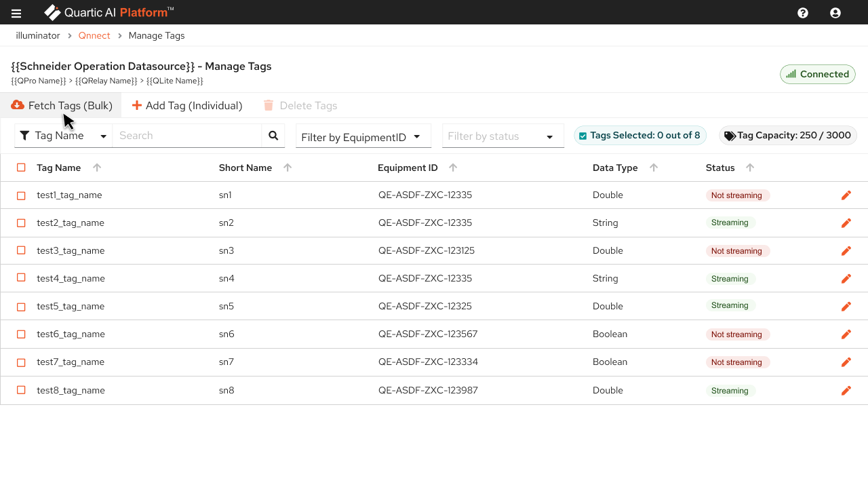Click Fetch Tags (Bulk) button
The width and height of the screenshot is (868, 502).
(x=61, y=105)
